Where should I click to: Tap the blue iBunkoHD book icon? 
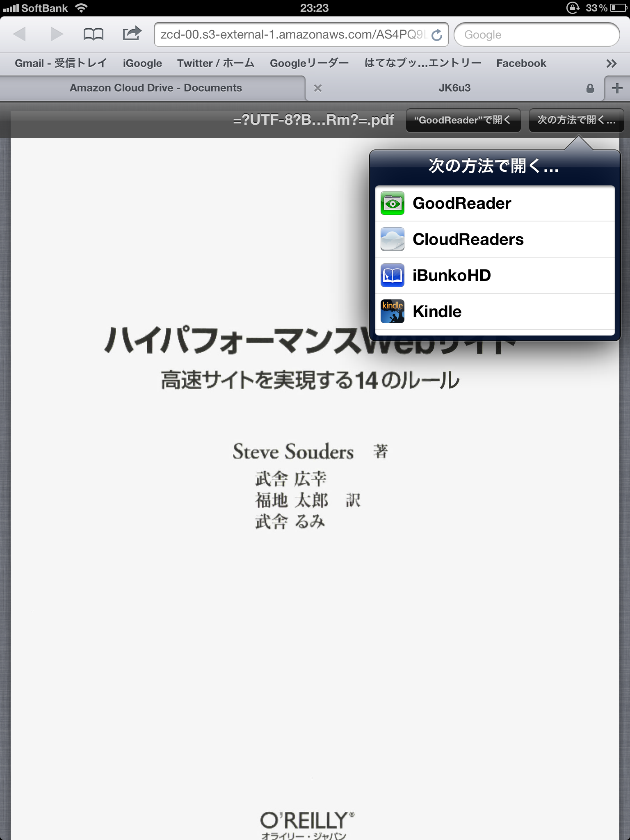[393, 275]
